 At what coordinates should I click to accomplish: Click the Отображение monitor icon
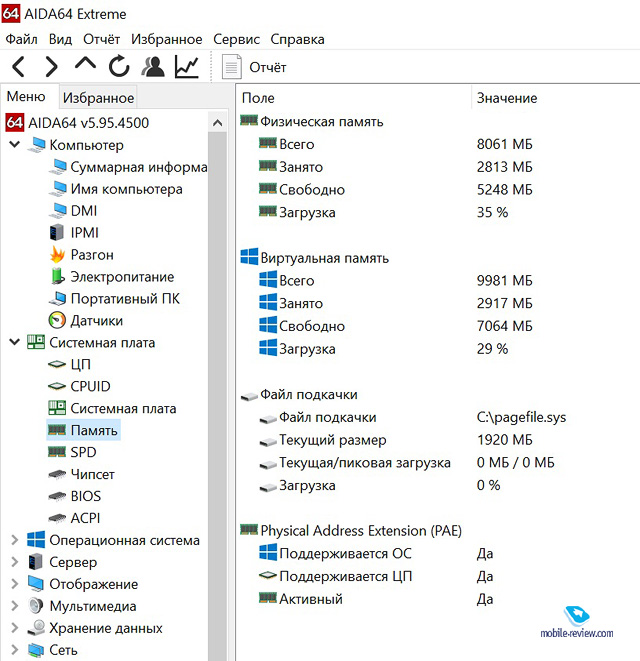pos(36,584)
